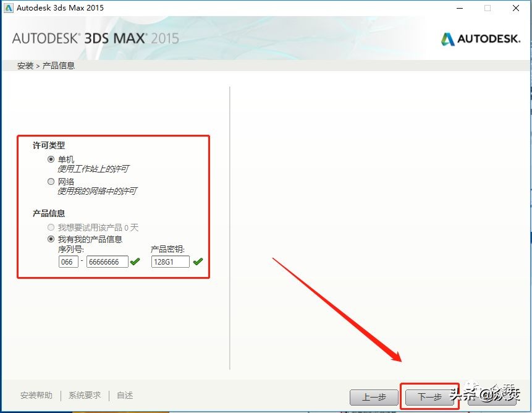Image resolution: width=532 pixels, height=413 pixels.
Task: Open the 系统要求 link
Action: click(x=85, y=395)
